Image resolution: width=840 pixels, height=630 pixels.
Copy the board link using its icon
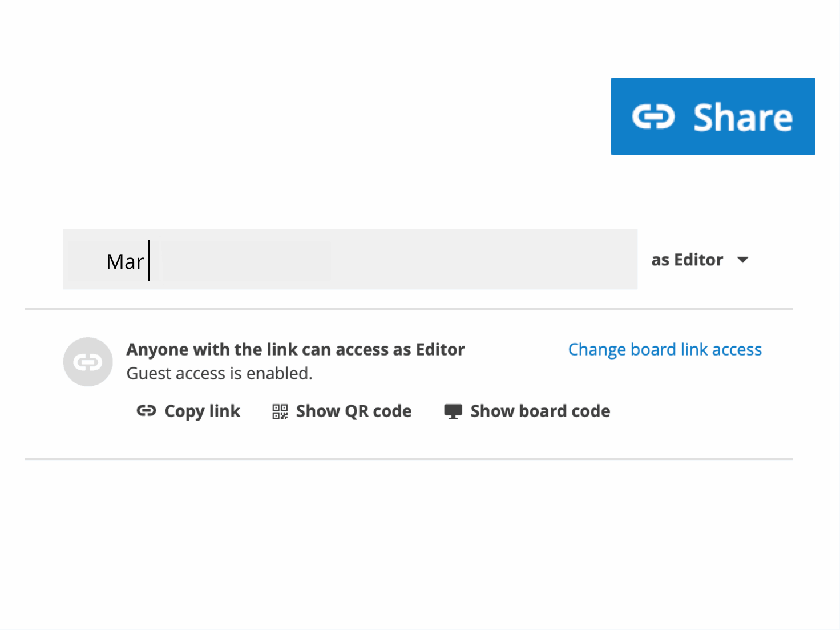click(x=146, y=411)
